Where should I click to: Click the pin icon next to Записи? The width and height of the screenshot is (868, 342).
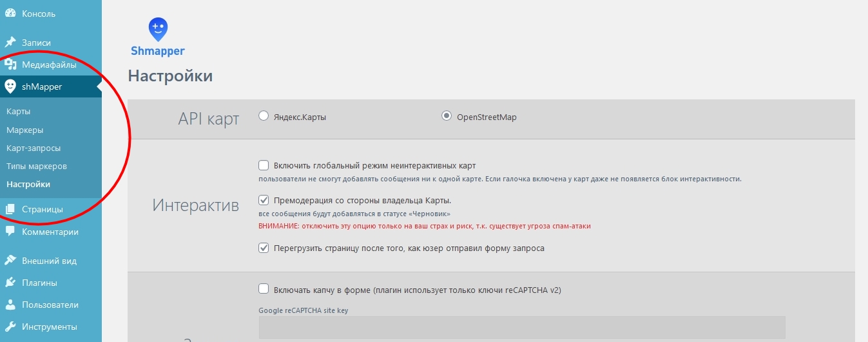(10, 43)
